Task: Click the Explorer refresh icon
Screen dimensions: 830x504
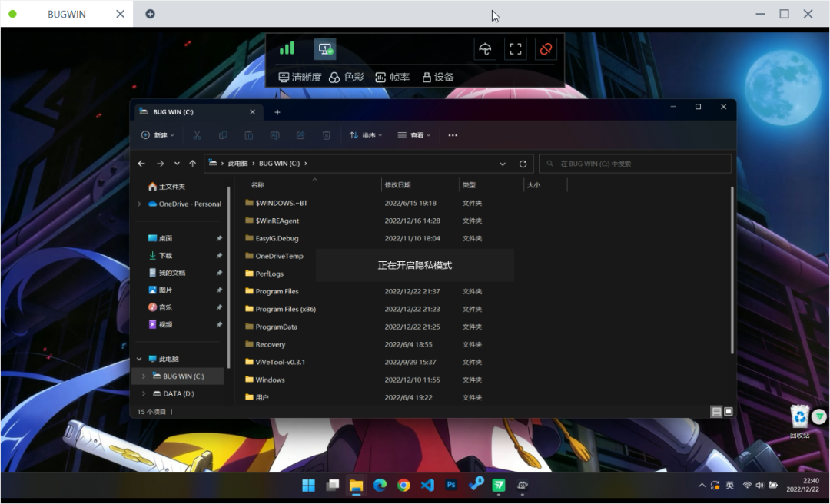Action: click(x=523, y=164)
